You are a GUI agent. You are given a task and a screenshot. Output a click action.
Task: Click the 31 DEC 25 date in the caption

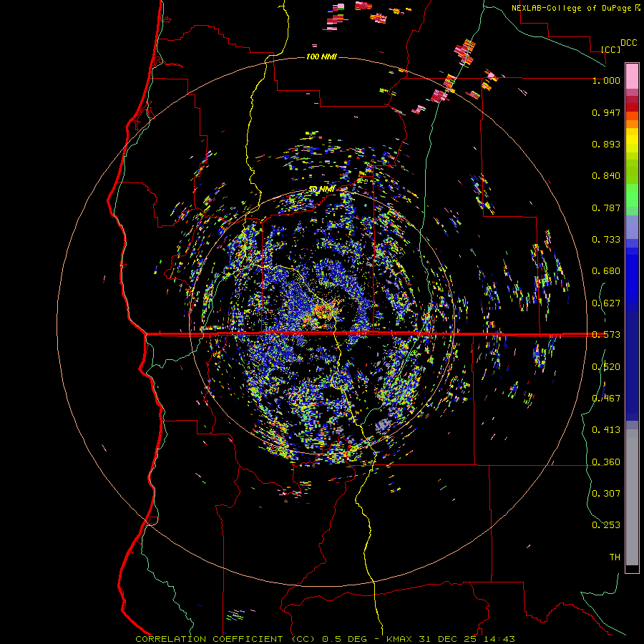(448, 639)
